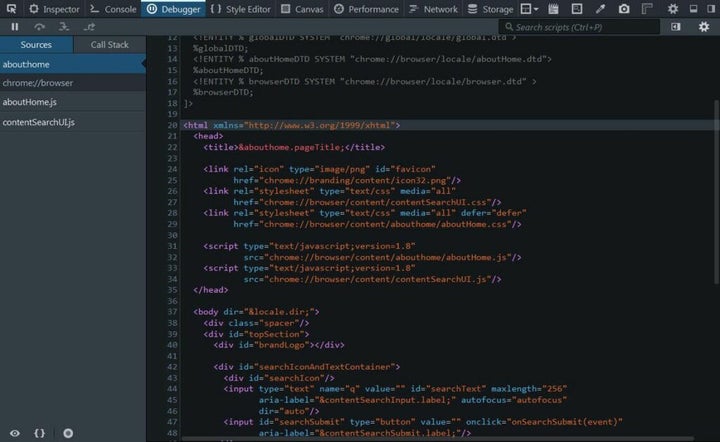Open debugger options gear menu
Screen dimensions: 720x442
coord(704,27)
